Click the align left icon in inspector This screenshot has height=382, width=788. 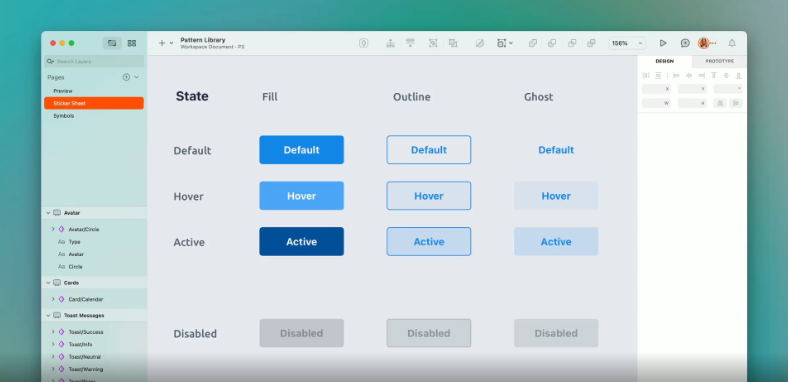(x=676, y=75)
